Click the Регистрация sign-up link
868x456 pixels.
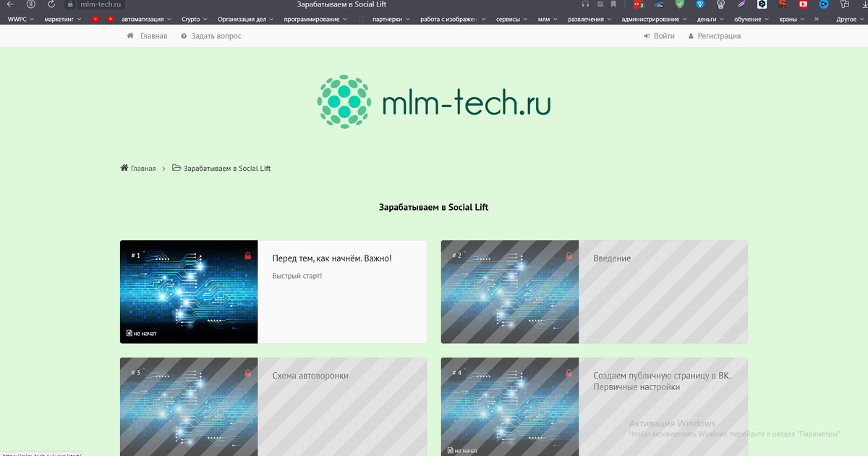click(x=719, y=36)
